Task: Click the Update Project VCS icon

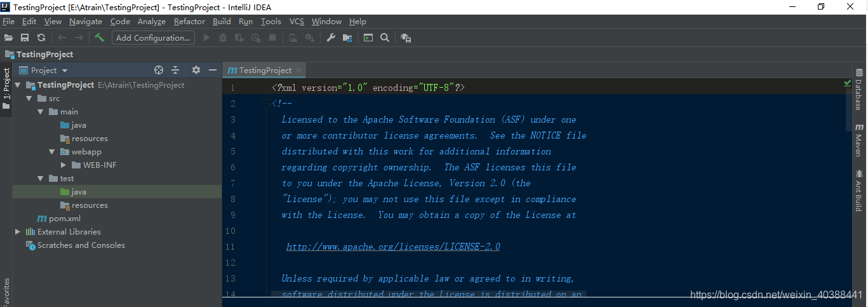Action: (x=293, y=38)
